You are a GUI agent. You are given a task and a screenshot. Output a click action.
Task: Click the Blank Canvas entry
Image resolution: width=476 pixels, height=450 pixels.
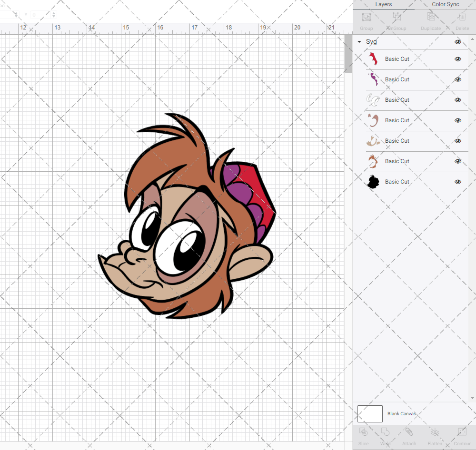click(401, 413)
